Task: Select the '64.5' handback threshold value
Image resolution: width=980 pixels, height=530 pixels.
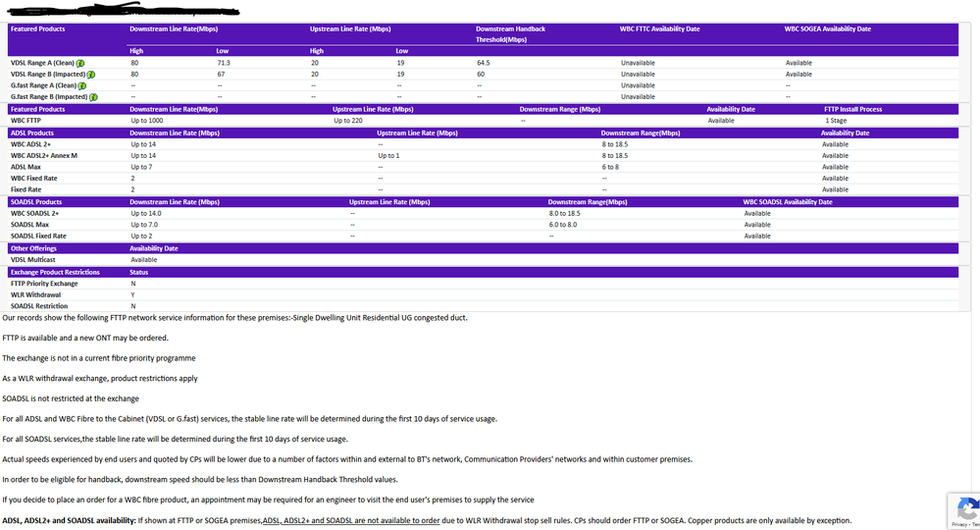Action: tap(483, 63)
